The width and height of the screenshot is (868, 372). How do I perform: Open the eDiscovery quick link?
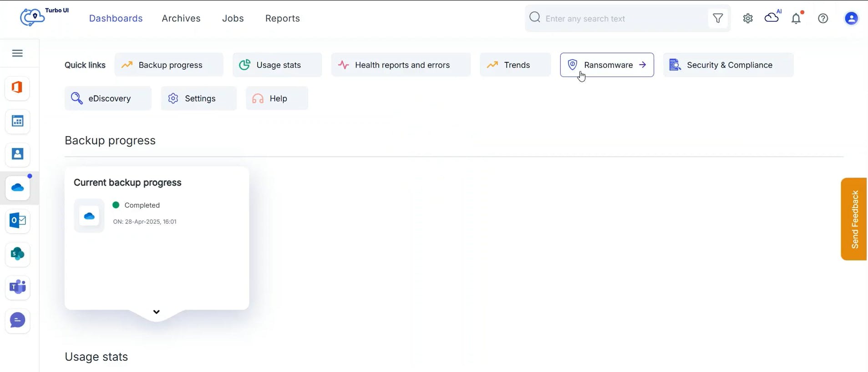click(x=108, y=98)
